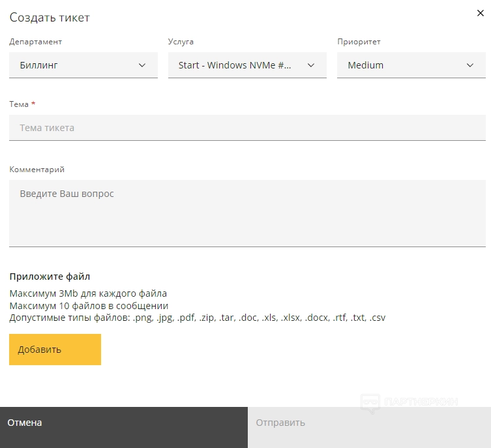Click the Услуга label

pos(181,42)
